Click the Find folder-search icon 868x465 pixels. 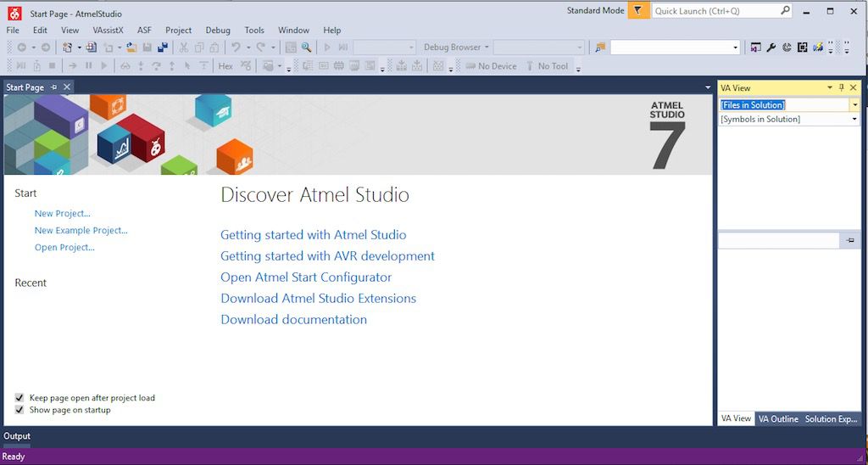pos(600,48)
